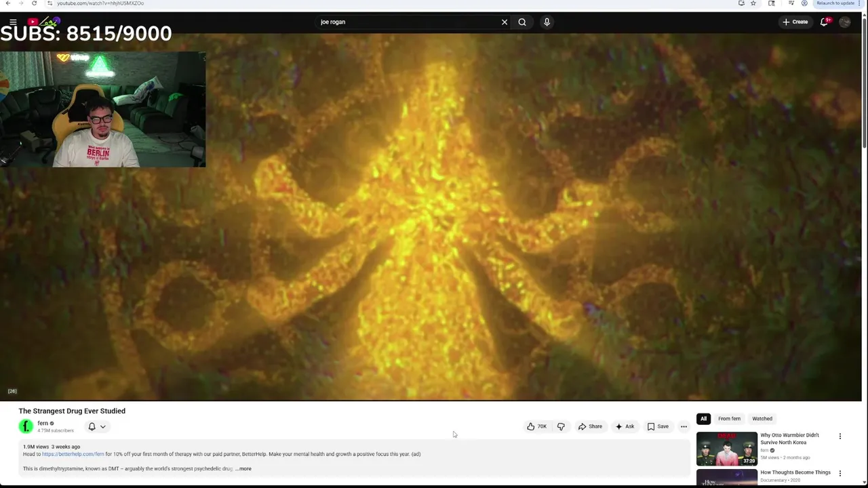Dislike the video with thumbs down
868x488 pixels.
tap(561, 426)
